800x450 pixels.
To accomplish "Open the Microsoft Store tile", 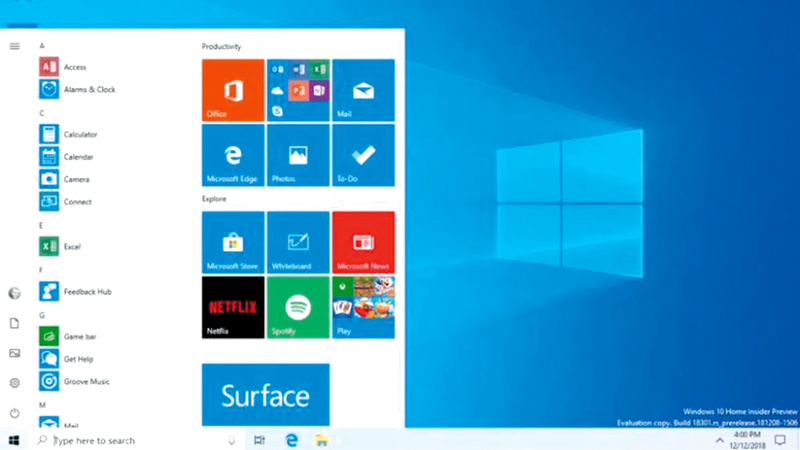I will [233, 242].
